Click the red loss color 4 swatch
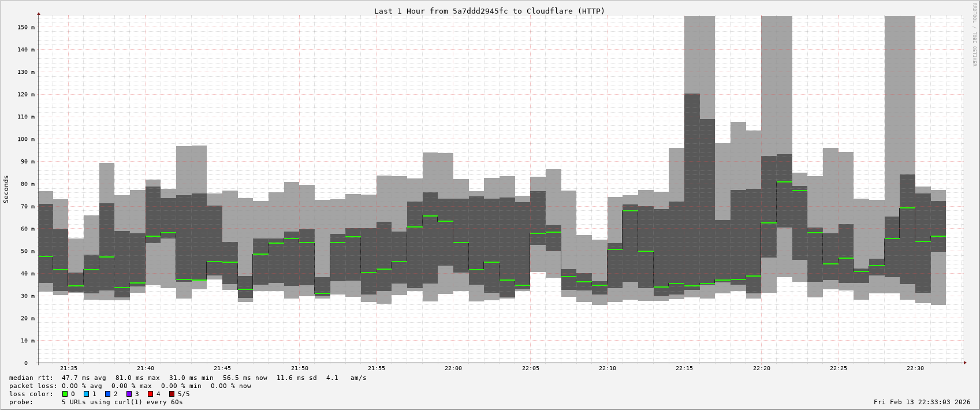This screenshot has height=410, width=980. click(150, 394)
